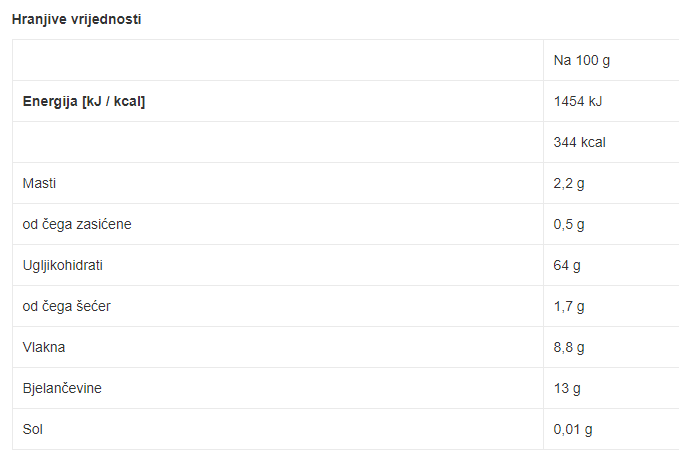Click the Vlakna row label

pos(44,347)
